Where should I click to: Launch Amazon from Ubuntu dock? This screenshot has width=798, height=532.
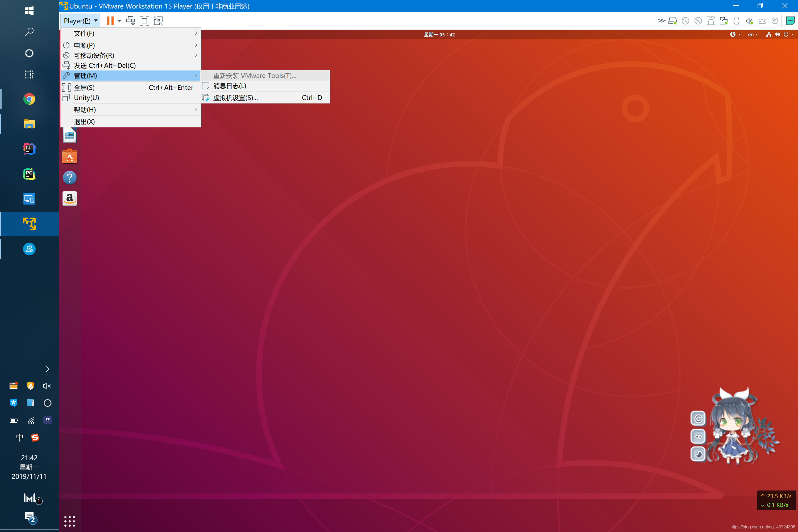pyautogui.click(x=69, y=198)
